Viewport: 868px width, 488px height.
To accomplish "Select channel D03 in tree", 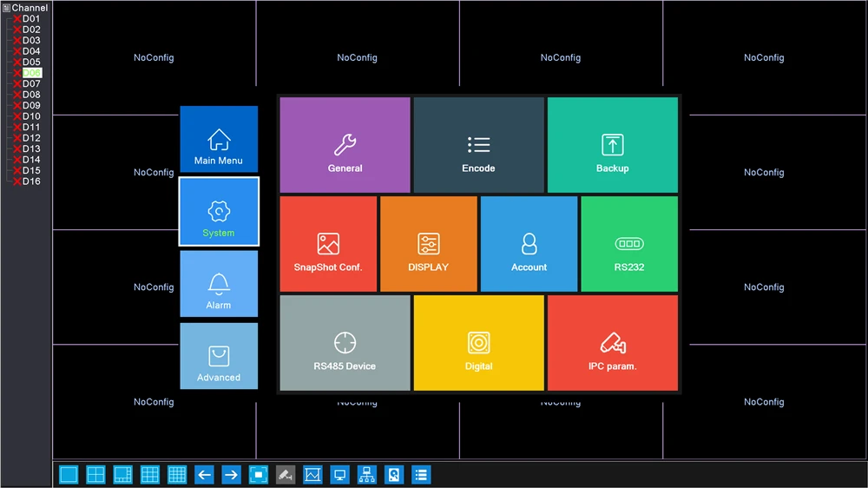I will point(31,41).
